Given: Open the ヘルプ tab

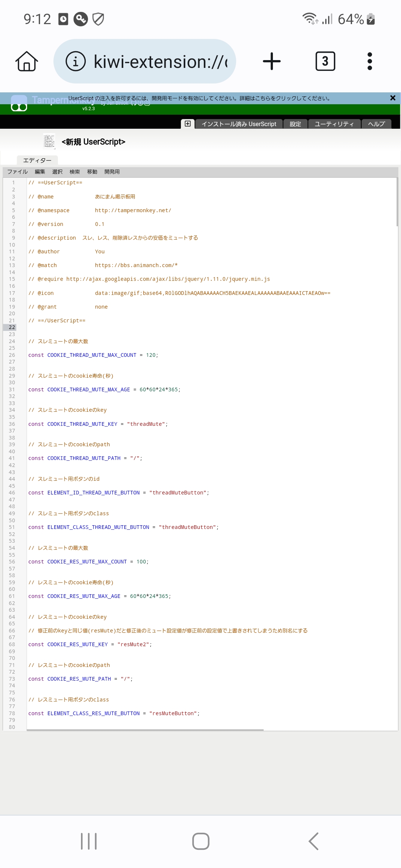Looking at the screenshot, I should (x=376, y=124).
